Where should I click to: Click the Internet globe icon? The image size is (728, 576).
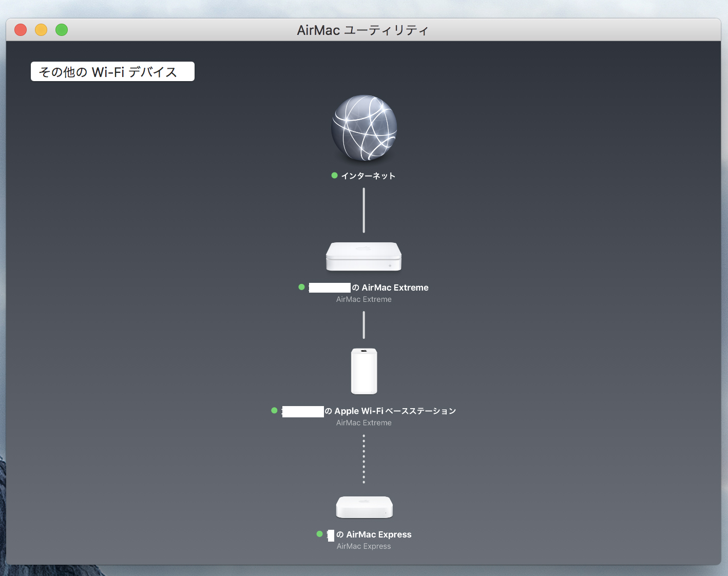[x=364, y=128]
